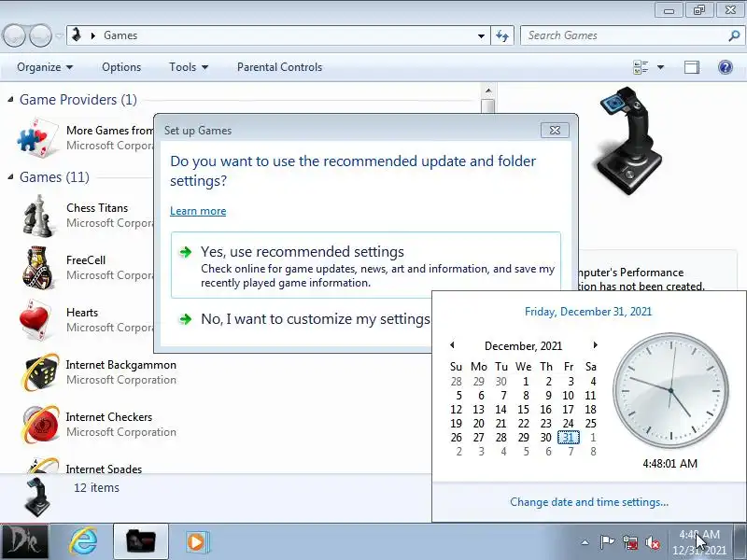747x560 pixels.
Task: Collapse the Game Providers group
Action: pyautogui.click(x=10, y=100)
